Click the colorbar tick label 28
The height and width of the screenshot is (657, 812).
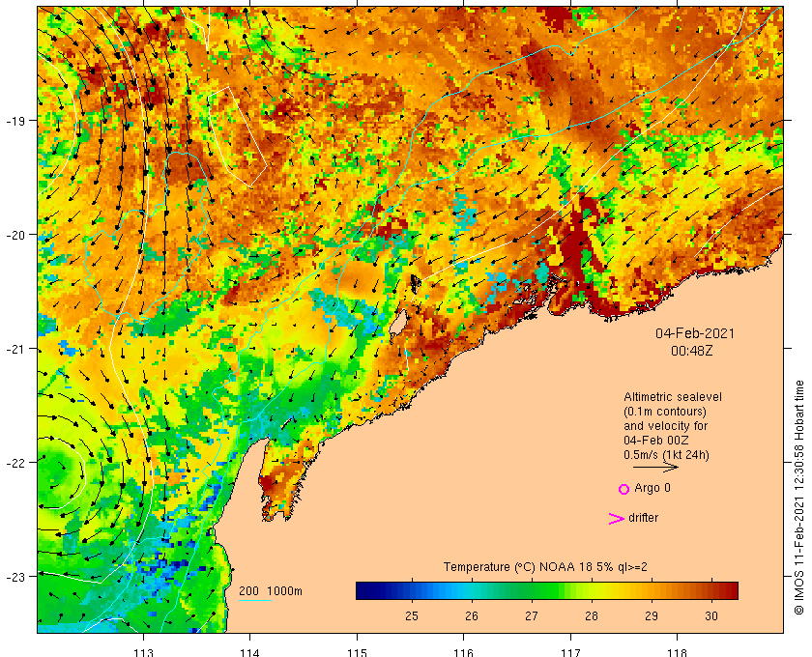592,616
